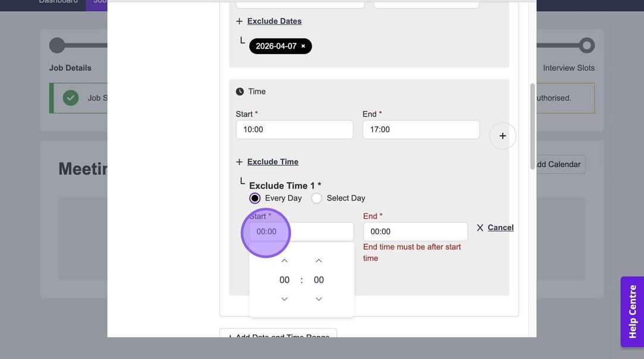The width and height of the screenshot is (644, 359).
Task: Open the Exclude Time link
Action: pos(272,162)
